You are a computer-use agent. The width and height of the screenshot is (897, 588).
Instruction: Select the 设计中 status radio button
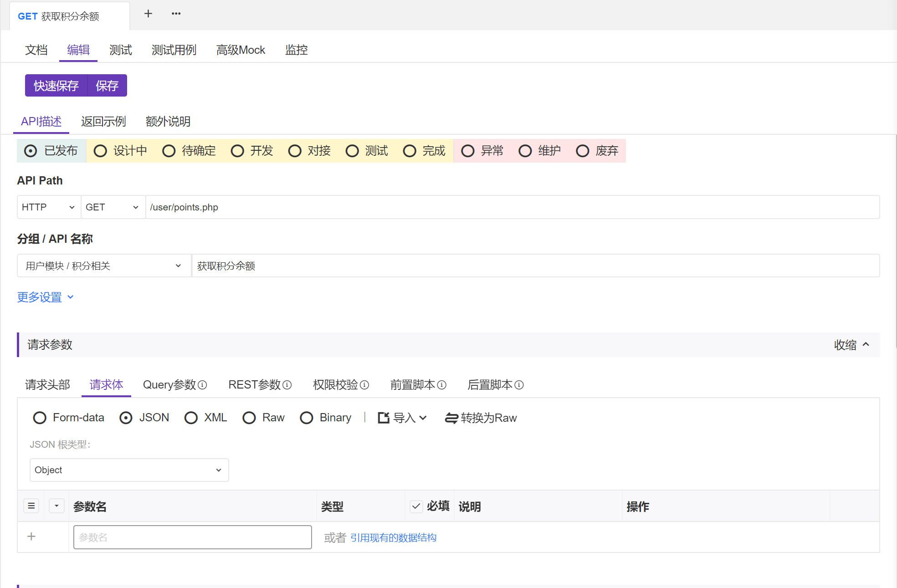point(100,151)
